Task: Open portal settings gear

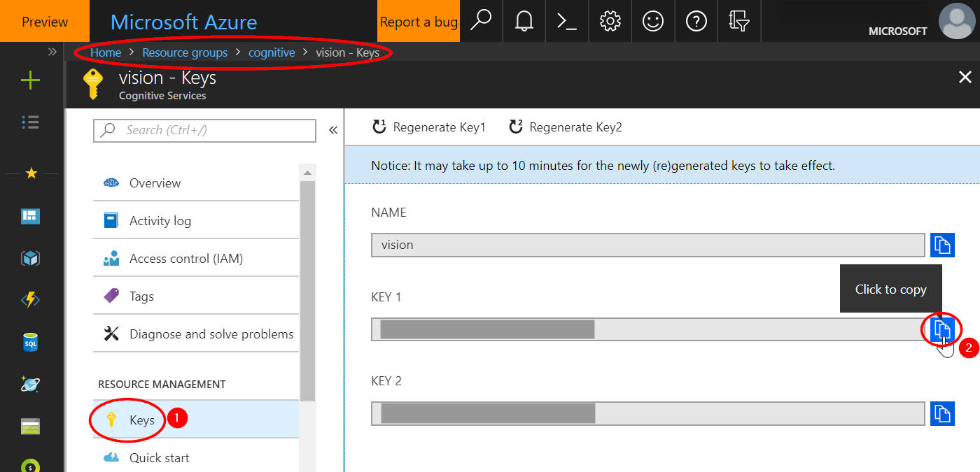Action: tap(610, 21)
